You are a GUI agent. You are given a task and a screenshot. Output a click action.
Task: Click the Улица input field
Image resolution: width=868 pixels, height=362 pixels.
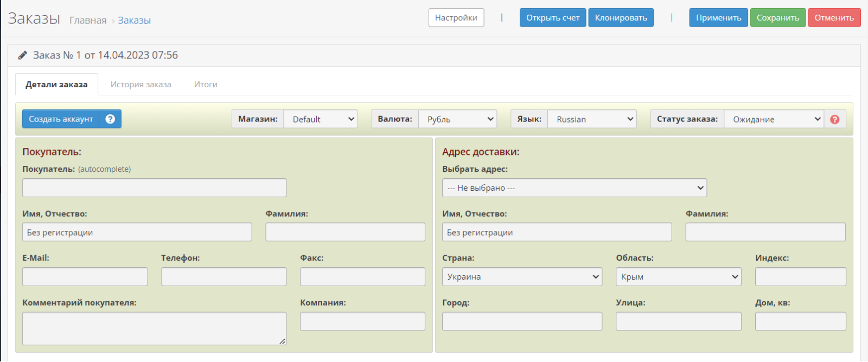click(679, 321)
